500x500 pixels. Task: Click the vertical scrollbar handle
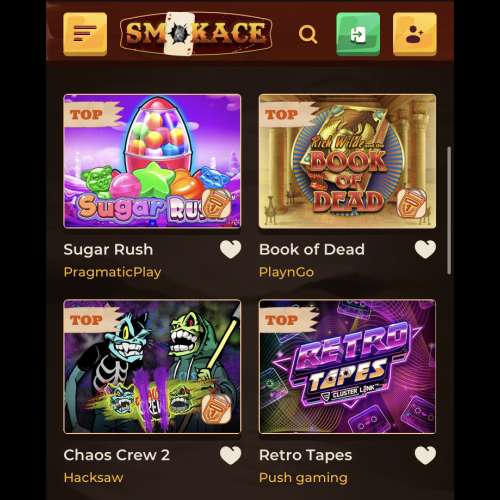pyautogui.click(x=449, y=210)
